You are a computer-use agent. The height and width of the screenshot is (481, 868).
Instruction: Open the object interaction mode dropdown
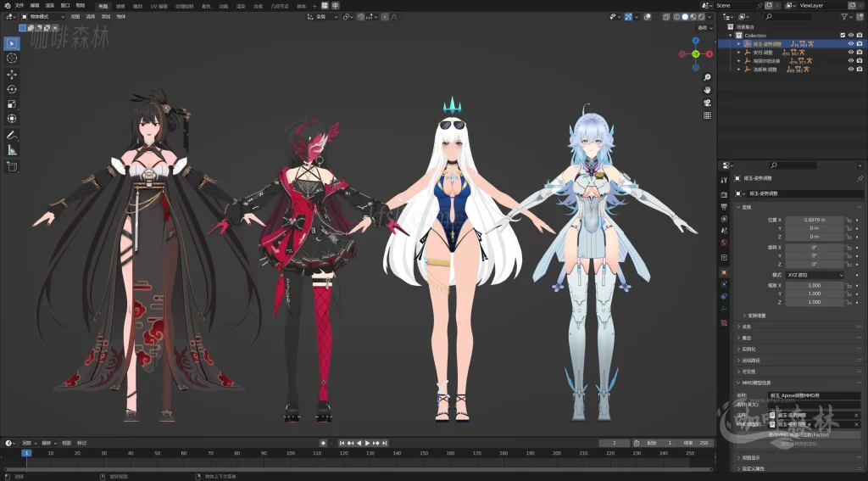click(42, 17)
